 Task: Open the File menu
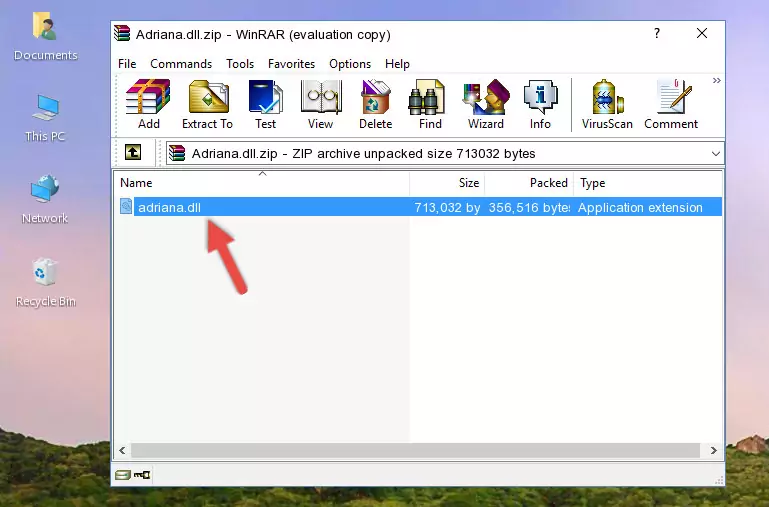click(127, 64)
